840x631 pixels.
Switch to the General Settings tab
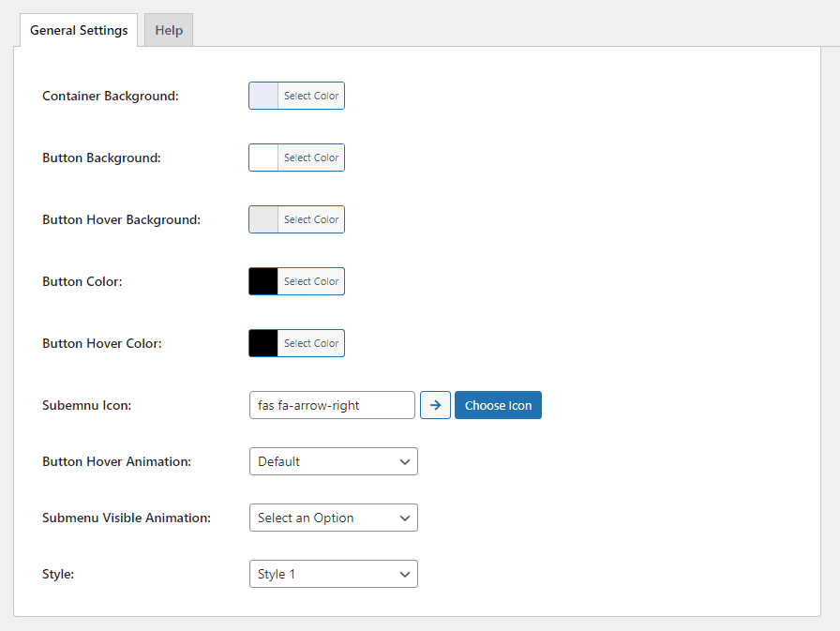coord(79,30)
